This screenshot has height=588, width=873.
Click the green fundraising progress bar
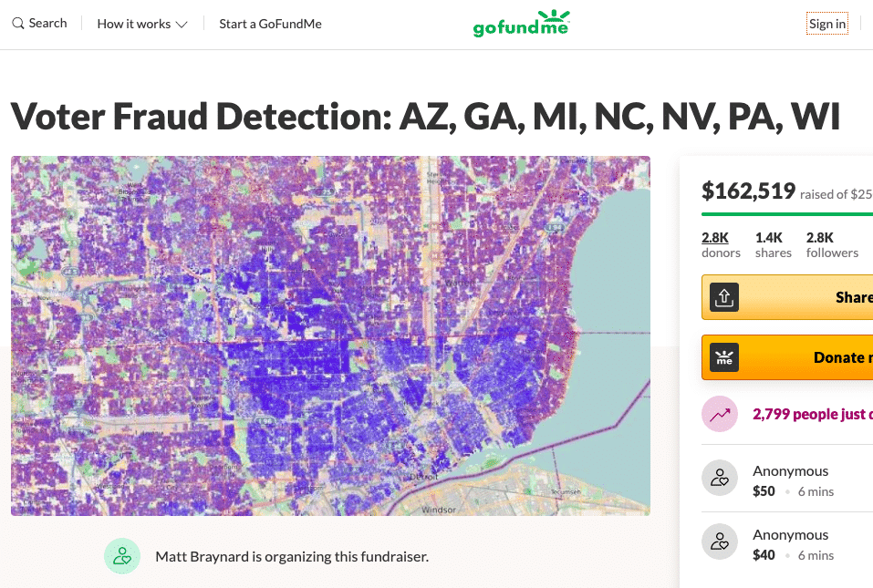click(x=786, y=214)
